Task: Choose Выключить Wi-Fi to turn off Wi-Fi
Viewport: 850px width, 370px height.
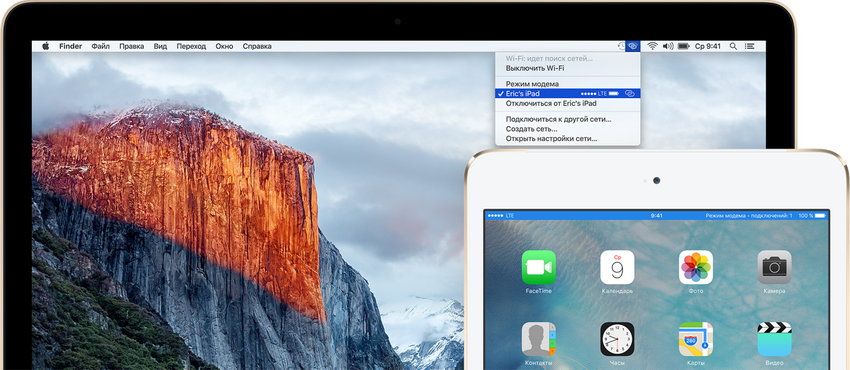Action: tap(568, 68)
